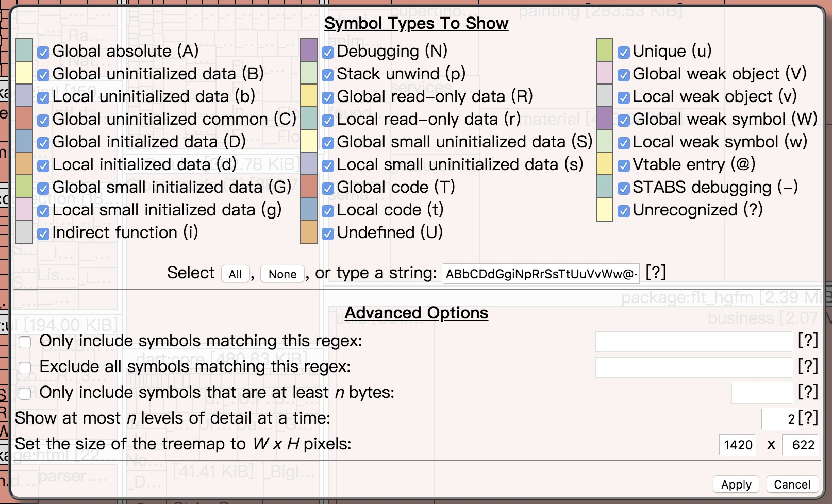The height and width of the screenshot is (504, 832).
Task: Click help icon next to symbol type string
Action: [x=656, y=272]
